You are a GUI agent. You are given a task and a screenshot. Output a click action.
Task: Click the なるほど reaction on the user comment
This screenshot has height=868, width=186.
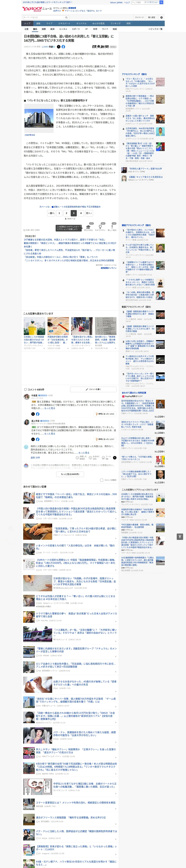pos(94,458)
